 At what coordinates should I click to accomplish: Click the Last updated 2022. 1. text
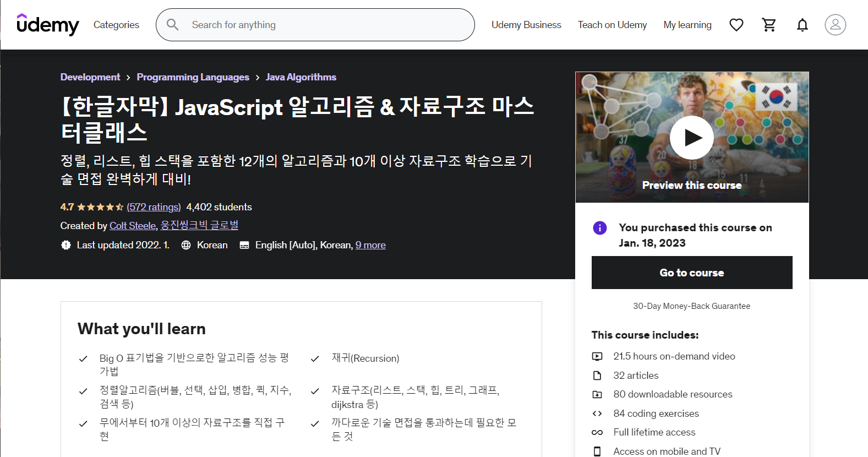click(123, 245)
